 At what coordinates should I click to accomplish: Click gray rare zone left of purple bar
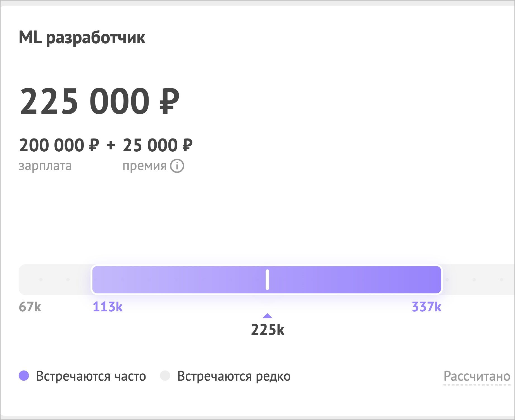[55, 280]
